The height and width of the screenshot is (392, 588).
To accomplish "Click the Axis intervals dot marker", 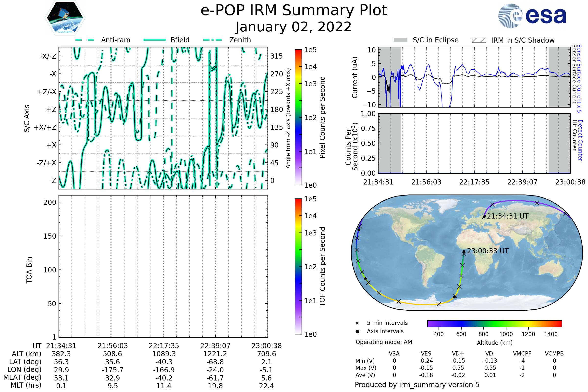I will 357,331.
